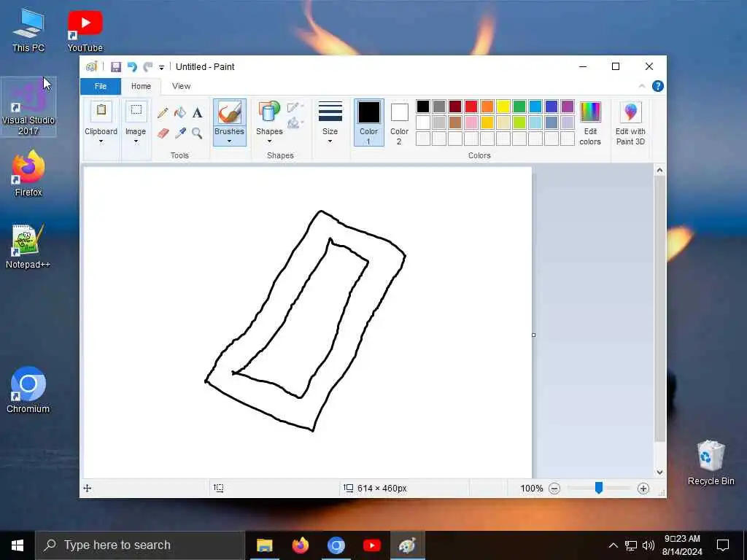Select the Visual Studio 2017 desktop icon
The width and height of the screenshot is (747, 560).
pyautogui.click(x=28, y=107)
